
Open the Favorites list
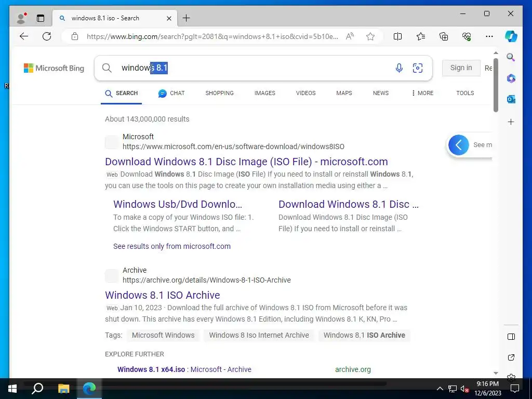tap(421, 36)
